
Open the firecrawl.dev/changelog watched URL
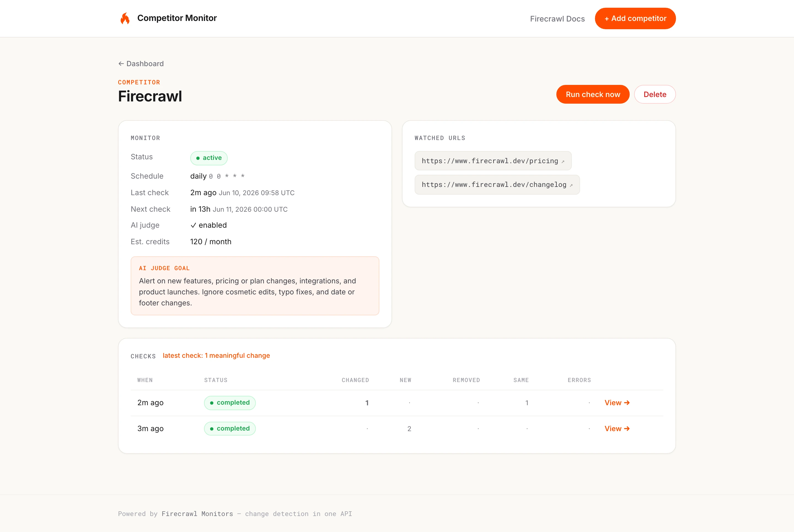[497, 185]
